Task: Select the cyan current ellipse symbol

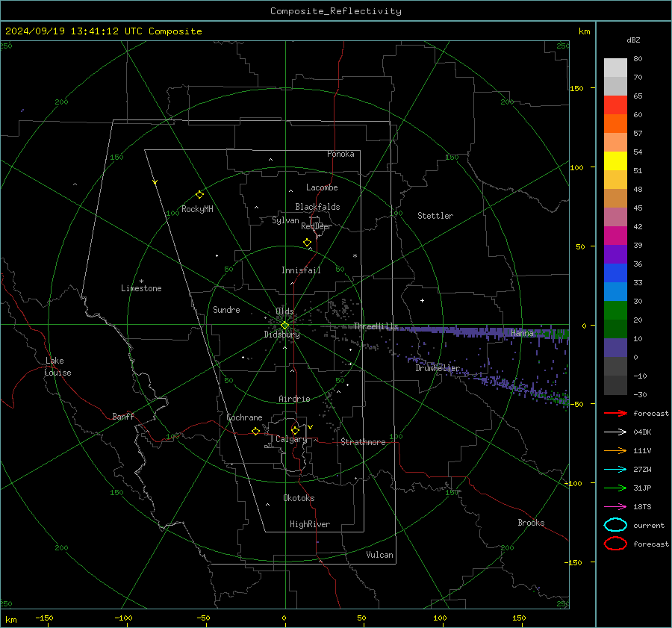Action: [615, 525]
